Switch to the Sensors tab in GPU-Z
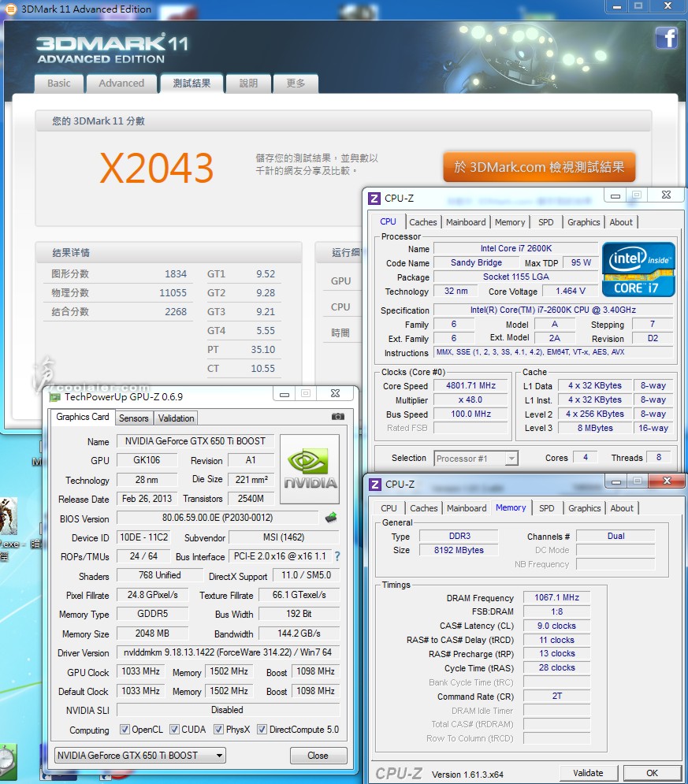The image size is (688, 784). (133, 418)
